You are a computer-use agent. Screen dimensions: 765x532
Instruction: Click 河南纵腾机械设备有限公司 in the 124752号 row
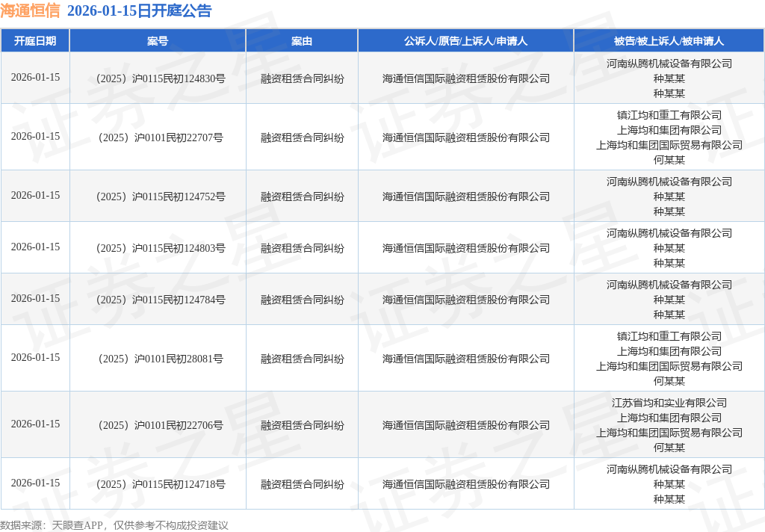[x=669, y=182]
